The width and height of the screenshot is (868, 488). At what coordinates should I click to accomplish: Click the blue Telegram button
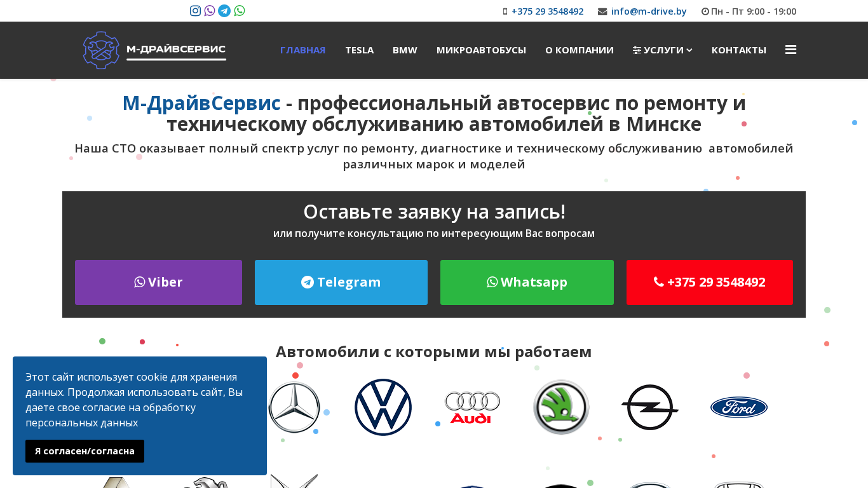point(341,282)
